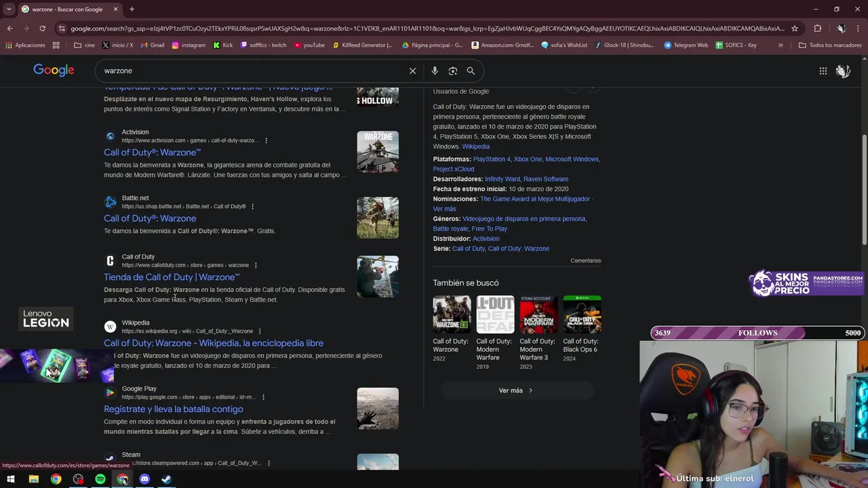
Task: Open more options for the Battle.net result
Action: (x=252, y=206)
